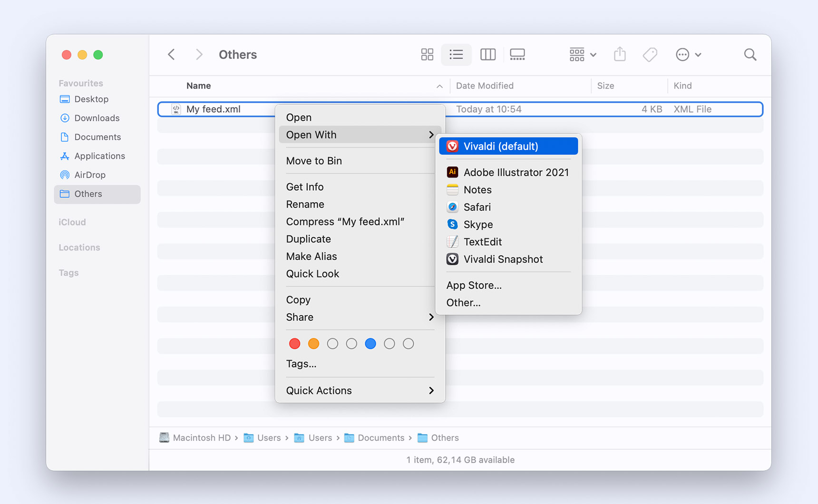Sort by Kind column header
Screen dimensions: 818x504
click(x=682, y=86)
